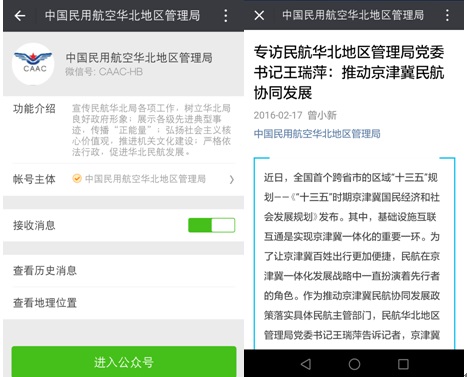Tap the orange verified badge icon
This screenshot has width=467, height=377.
77,179
